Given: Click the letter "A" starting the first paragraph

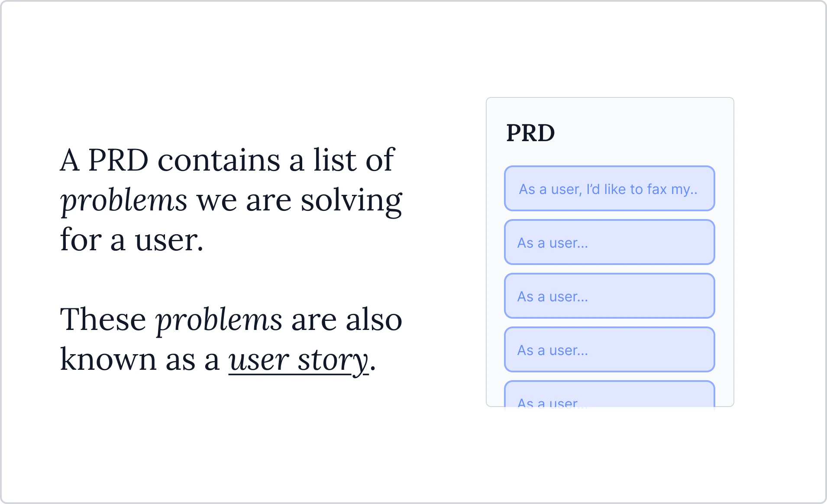Looking at the screenshot, I should pyautogui.click(x=70, y=161).
